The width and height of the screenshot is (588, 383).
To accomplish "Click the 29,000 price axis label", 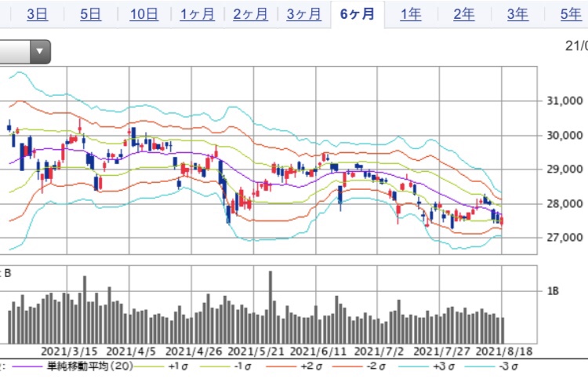I will tap(564, 169).
